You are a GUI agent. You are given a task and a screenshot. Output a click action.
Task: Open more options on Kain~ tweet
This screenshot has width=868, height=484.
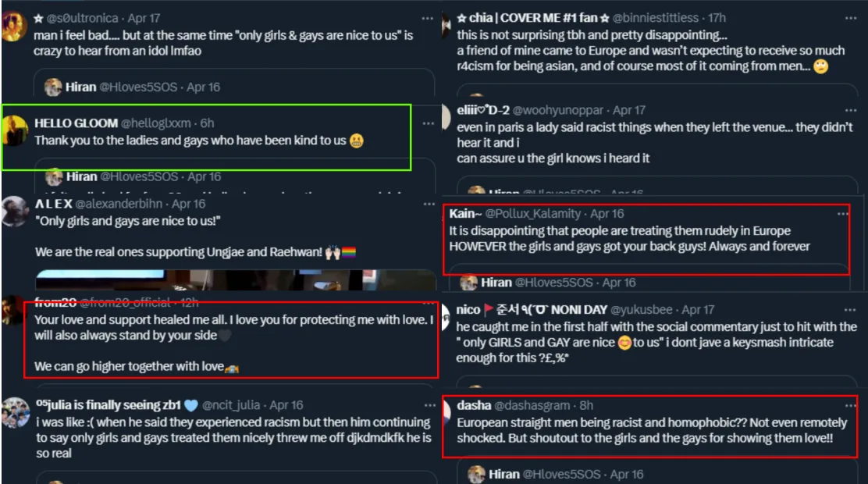click(842, 214)
